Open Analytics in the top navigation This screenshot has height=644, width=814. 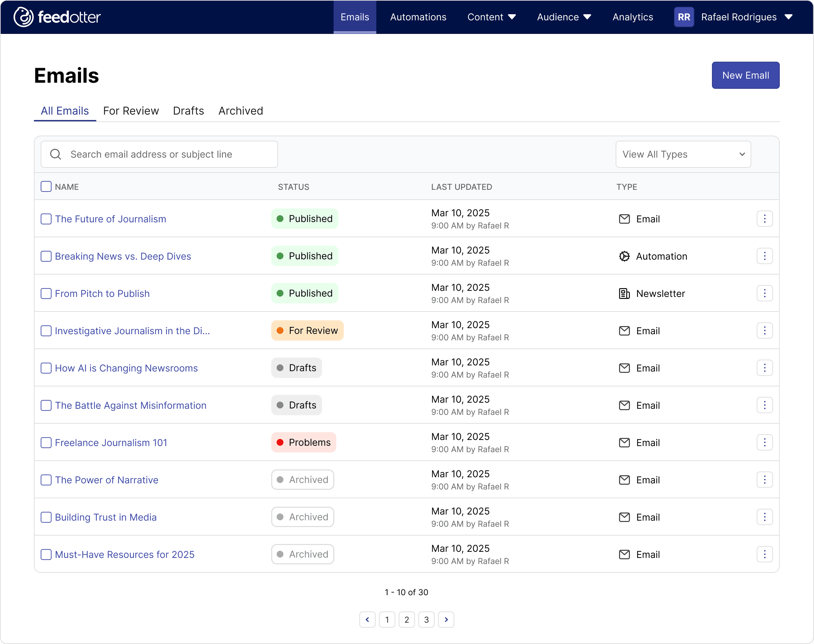point(632,17)
